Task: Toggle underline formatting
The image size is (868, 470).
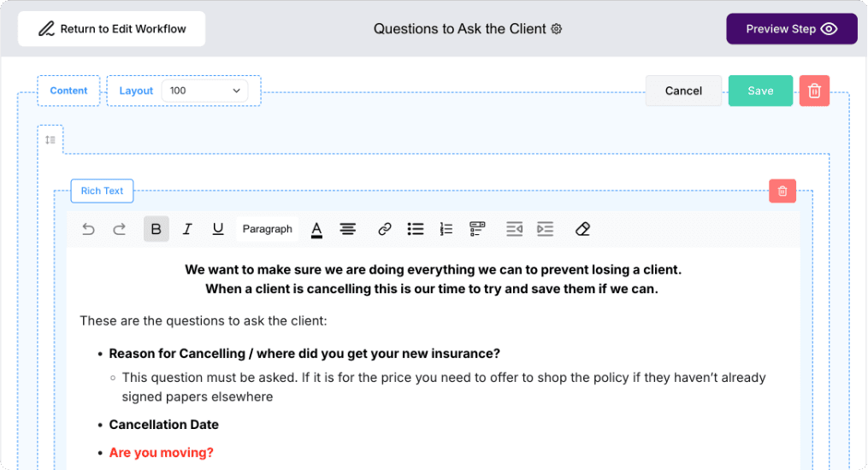Action: (218, 229)
